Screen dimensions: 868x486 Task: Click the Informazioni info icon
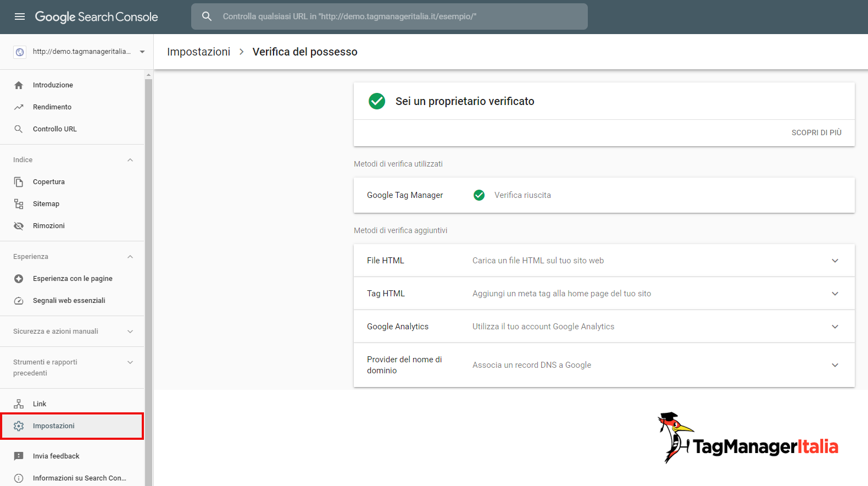(x=19, y=478)
